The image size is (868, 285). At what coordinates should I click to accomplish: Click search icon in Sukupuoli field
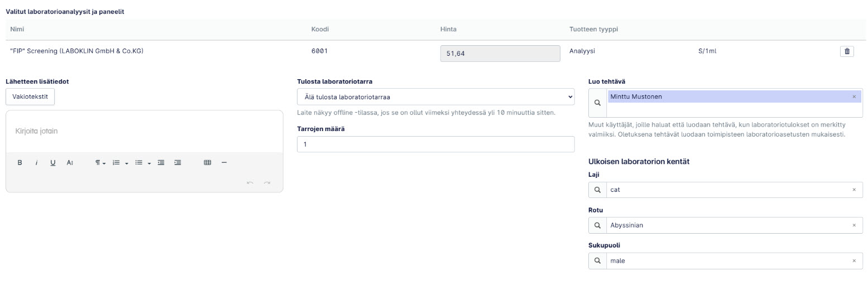(597, 261)
